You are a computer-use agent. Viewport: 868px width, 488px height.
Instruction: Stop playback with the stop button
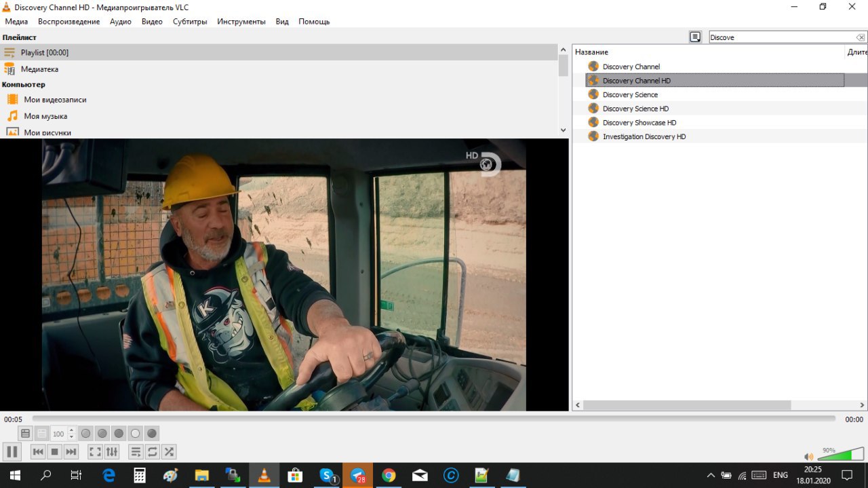[x=55, y=451]
